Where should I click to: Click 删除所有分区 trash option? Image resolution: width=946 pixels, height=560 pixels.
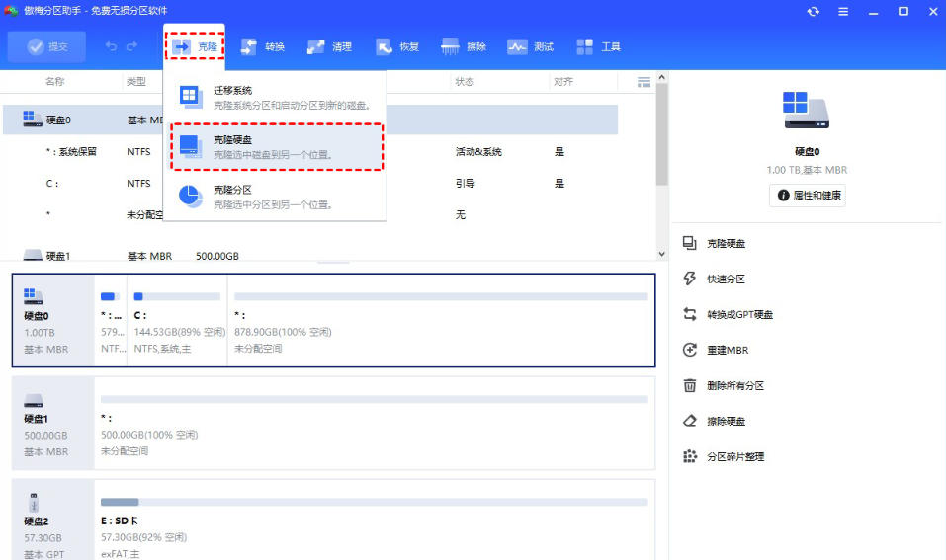735,386
